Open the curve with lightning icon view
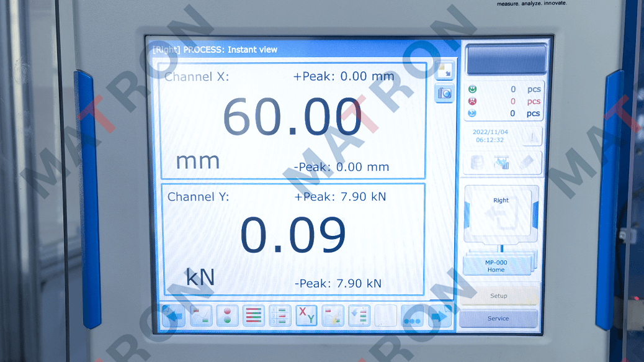This screenshot has width=644, height=362. pos(333,316)
